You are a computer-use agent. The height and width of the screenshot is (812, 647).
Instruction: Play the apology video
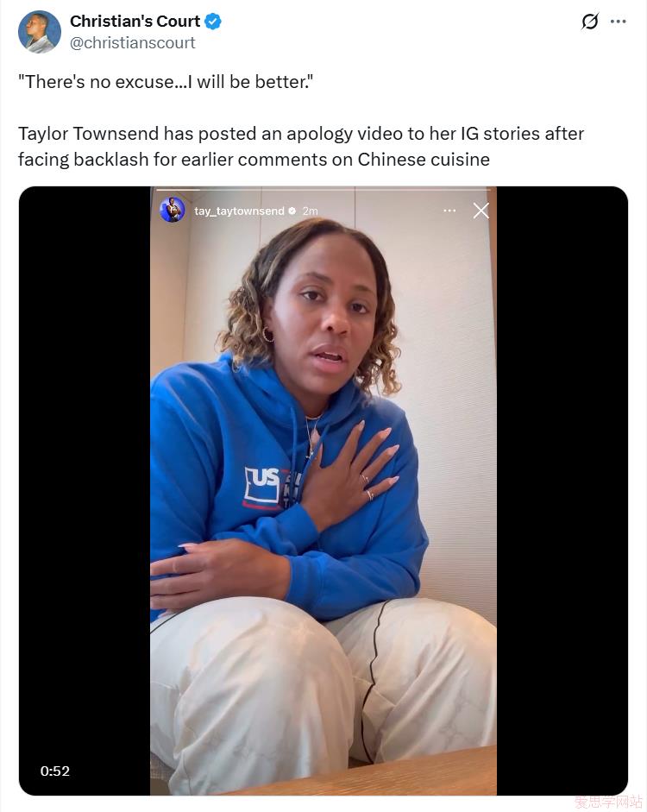pyautogui.click(x=323, y=490)
